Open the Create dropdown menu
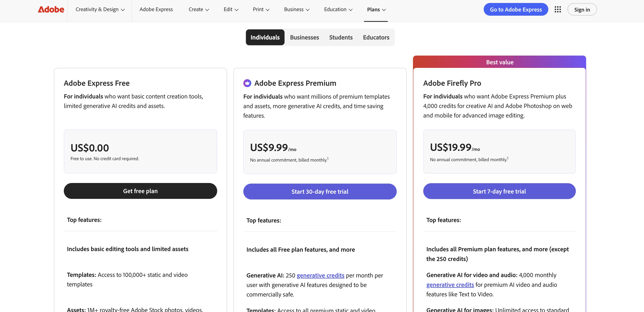Screen dimensions: 644x312 tap(199, 9)
